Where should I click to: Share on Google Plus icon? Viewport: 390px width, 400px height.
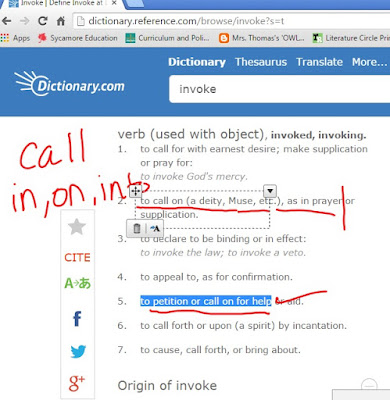77,383
